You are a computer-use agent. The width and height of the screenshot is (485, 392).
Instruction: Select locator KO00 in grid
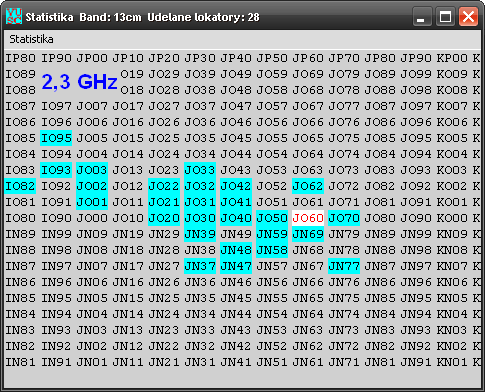pyautogui.click(x=452, y=218)
